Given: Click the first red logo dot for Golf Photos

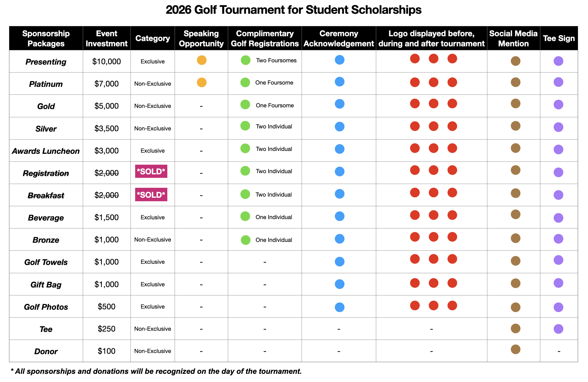Looking at the screenshot, I should pyautogui.click(x=415, y=305).
